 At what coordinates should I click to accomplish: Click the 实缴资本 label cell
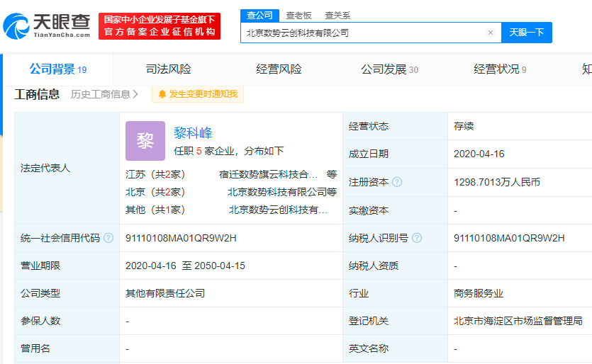[395, 210]
